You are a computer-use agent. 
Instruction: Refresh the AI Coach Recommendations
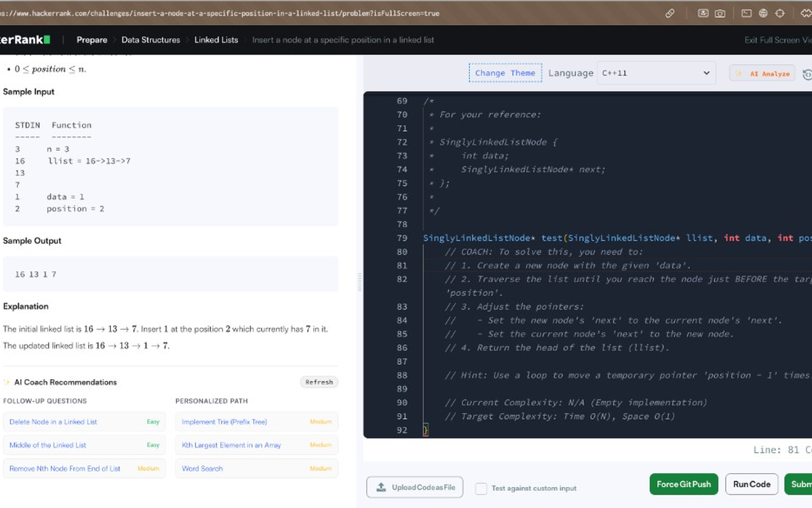319,382
